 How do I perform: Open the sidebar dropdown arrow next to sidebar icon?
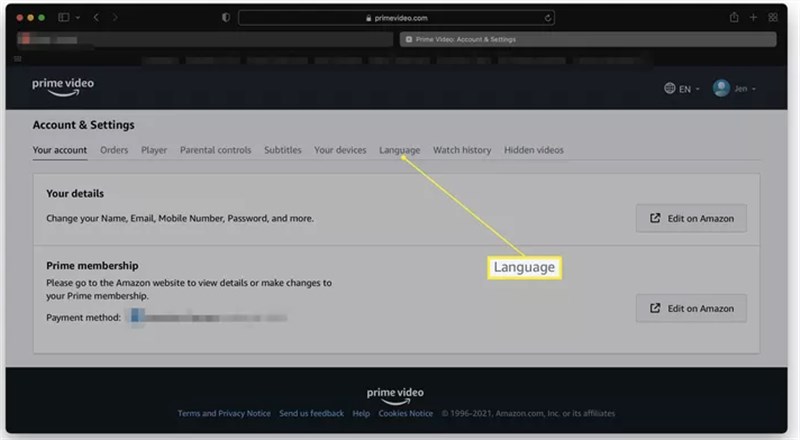(78, 17)
